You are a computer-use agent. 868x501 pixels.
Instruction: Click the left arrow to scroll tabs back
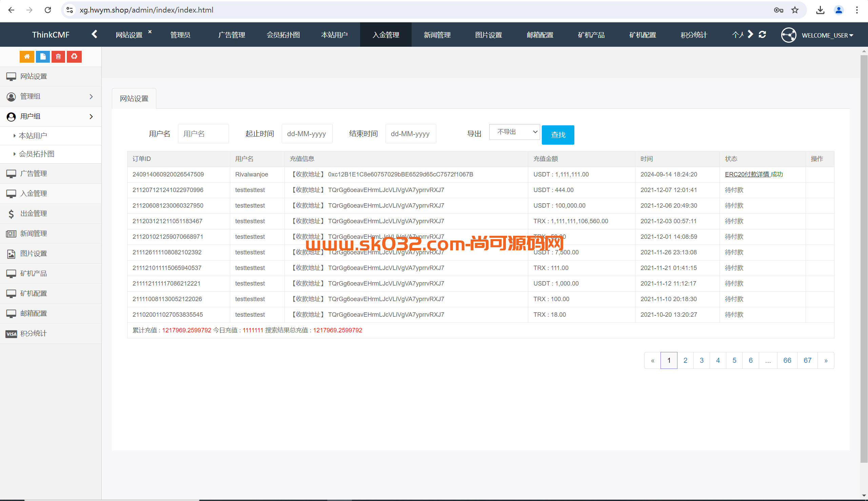pyautogui.click(x=94, y=34)
